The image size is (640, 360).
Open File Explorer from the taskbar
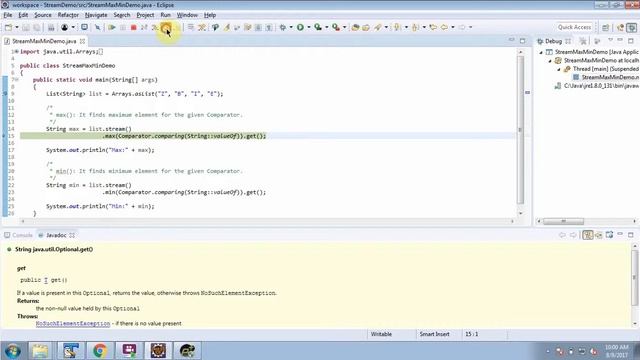click(x=40, y=351)
